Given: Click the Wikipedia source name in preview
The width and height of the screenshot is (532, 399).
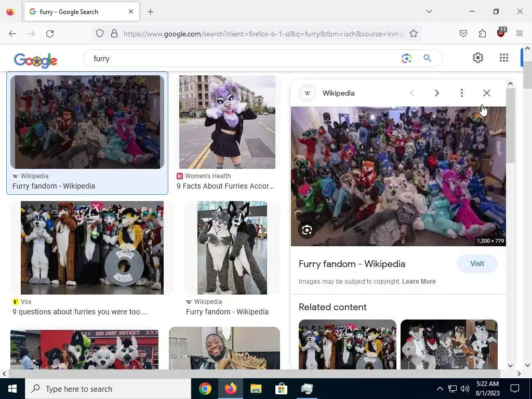Looking at the screenshot, I should [338, 94].
